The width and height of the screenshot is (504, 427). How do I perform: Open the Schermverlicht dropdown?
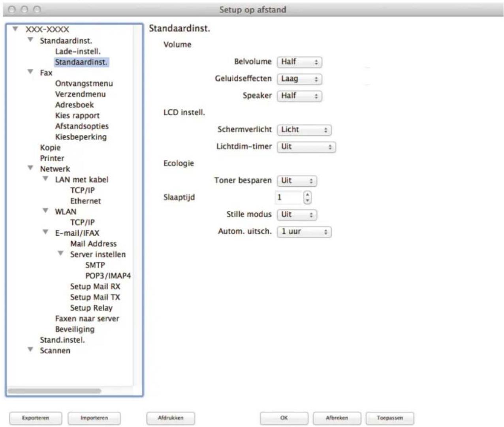click(304, 130)
